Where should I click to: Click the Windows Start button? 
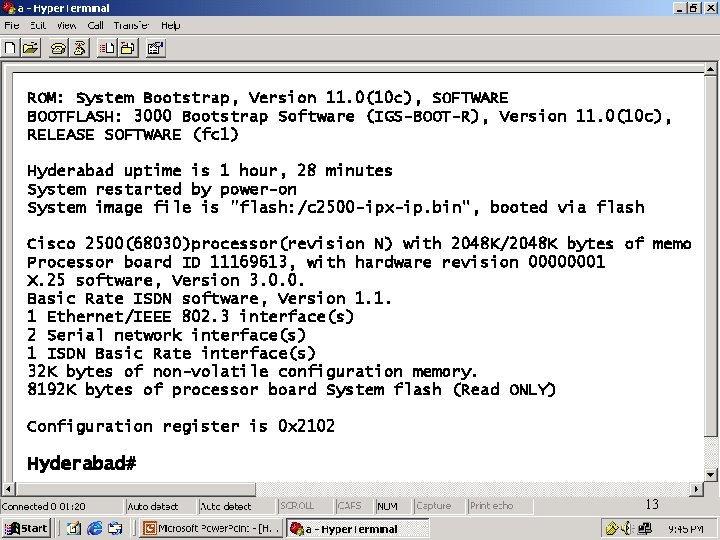(27, 529)
